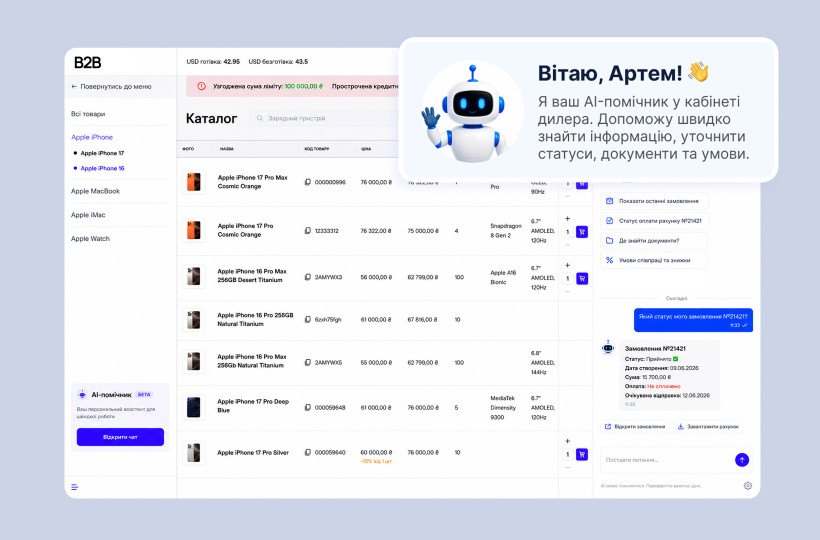The image size is (820, 540).
Task: Choose suggestion Статус оплати рахунку №21421
Action: [x=655, y=221]
